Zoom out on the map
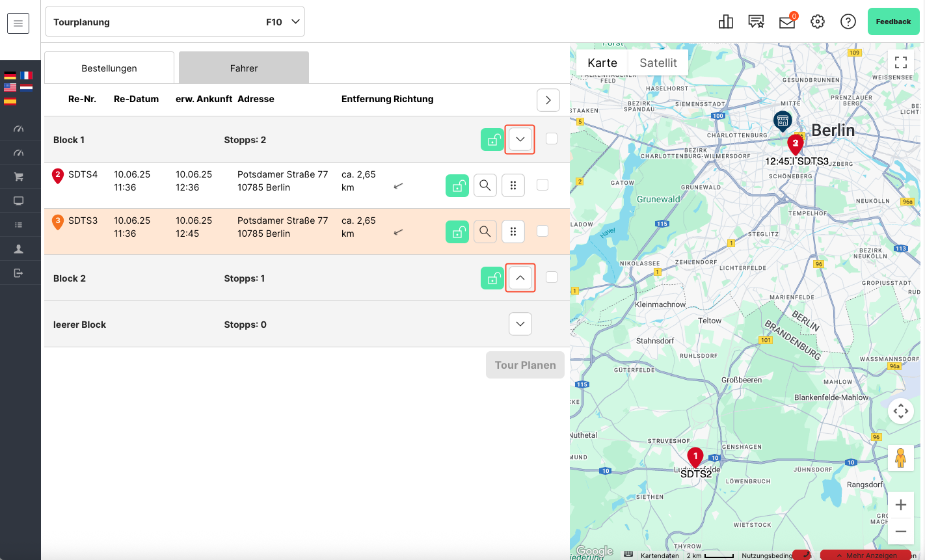 point(901,531)
